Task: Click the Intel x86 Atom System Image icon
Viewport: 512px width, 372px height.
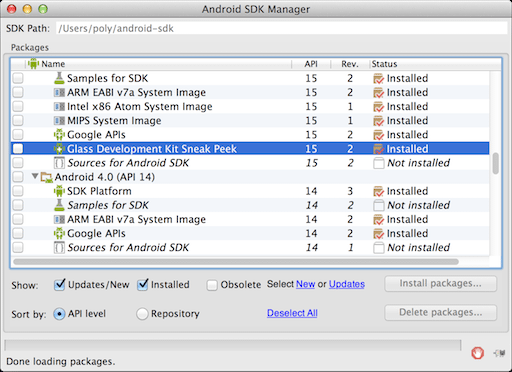Action: (59, 106)
